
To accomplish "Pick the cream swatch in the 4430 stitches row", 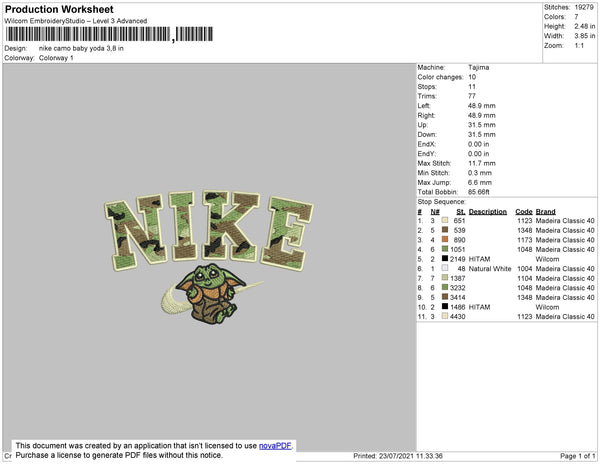I will coord(445,316).
